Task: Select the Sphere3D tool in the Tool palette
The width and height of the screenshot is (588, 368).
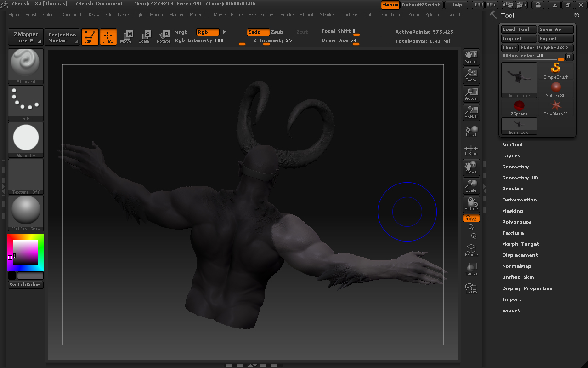Action: pyautogui.click(x=556, y=87)
